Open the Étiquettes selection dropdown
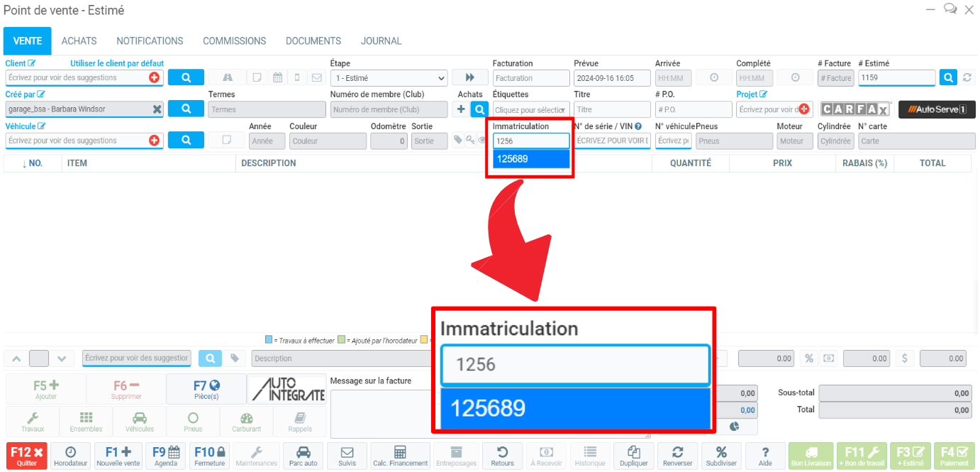 tap(531, 110)
